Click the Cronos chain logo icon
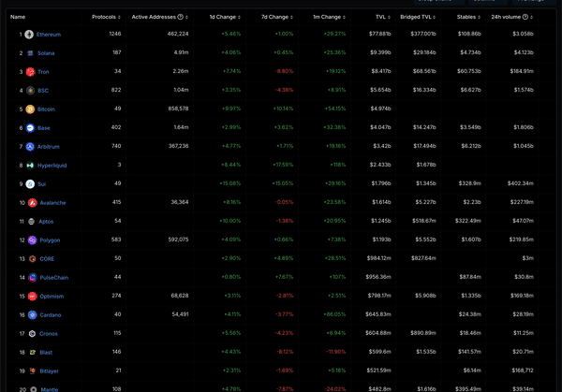 click(32, 334)
